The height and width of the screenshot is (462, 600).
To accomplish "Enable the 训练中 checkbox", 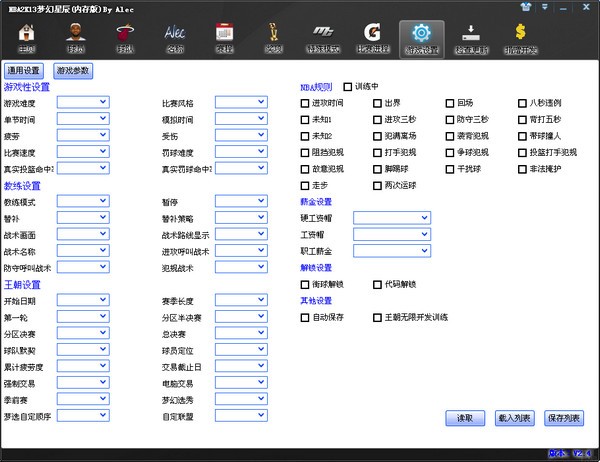I will pyautogui.click(x=348, y=87).
